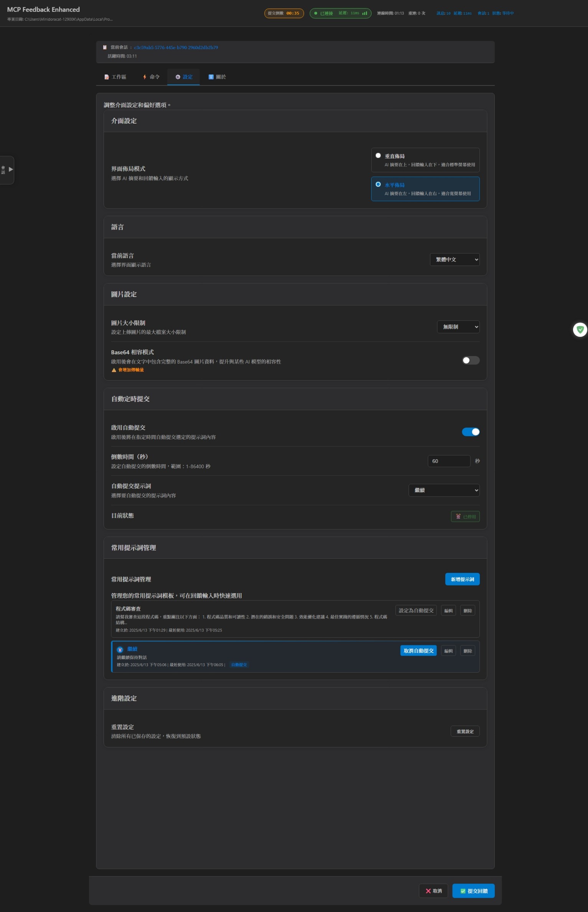Click the 活躍時間 03:11 text

click(x=122, y=56)
